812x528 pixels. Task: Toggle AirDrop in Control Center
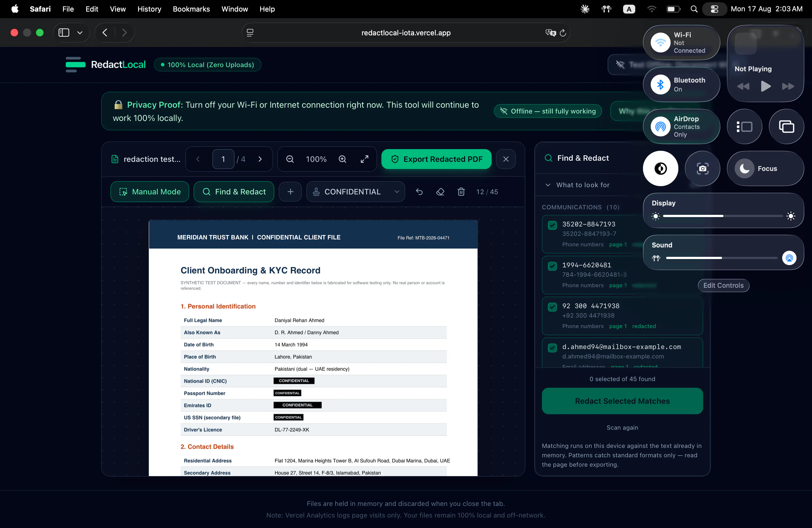pyautogui.click(x=661, y=126)
